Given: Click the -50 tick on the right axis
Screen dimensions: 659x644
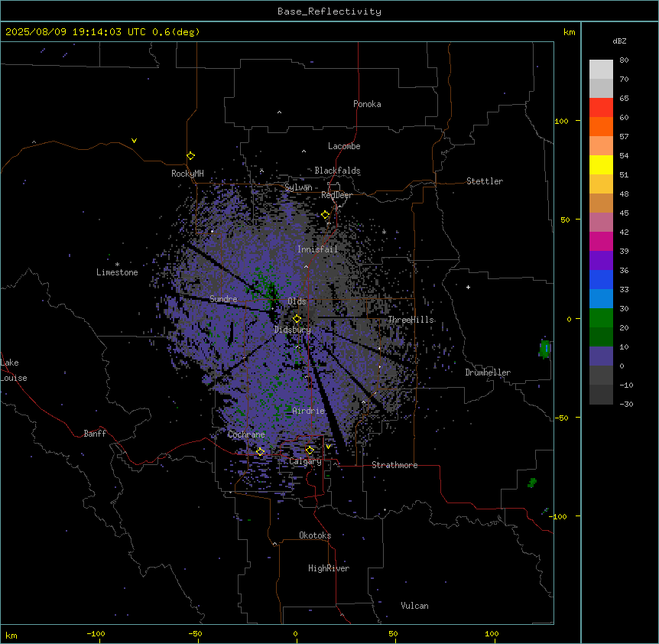Looking at the screenshot, I should click(x=561, y=418).
